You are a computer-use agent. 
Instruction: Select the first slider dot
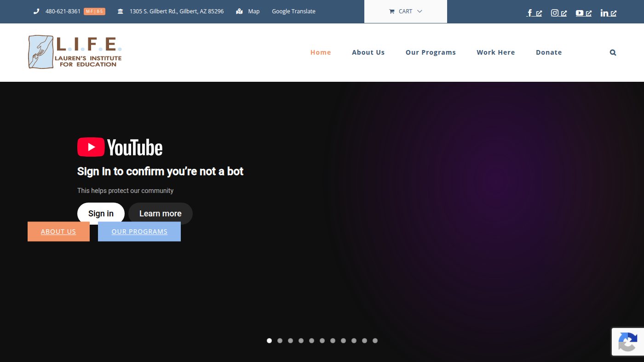[269, 341]
